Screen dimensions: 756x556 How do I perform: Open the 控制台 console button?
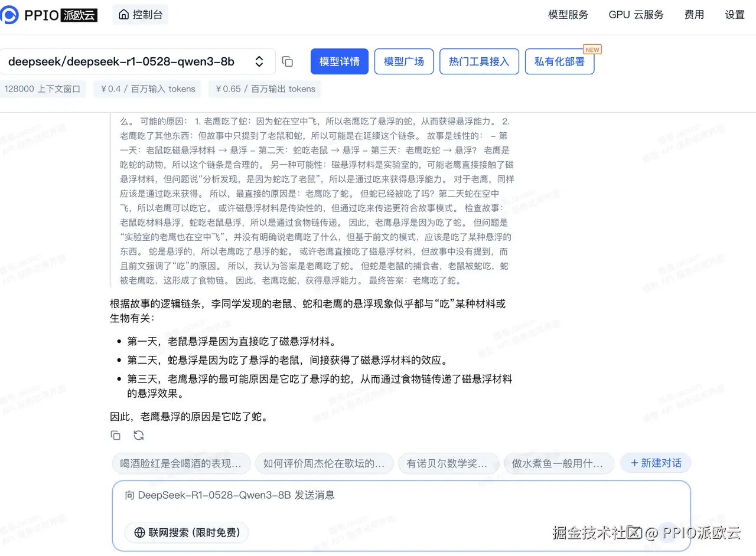click(141, 15)
